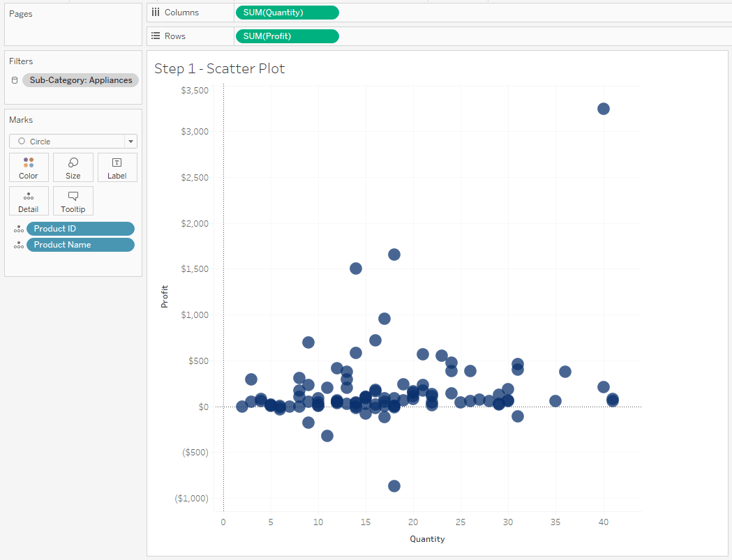Click the Profit axis label

pos(165,296)
